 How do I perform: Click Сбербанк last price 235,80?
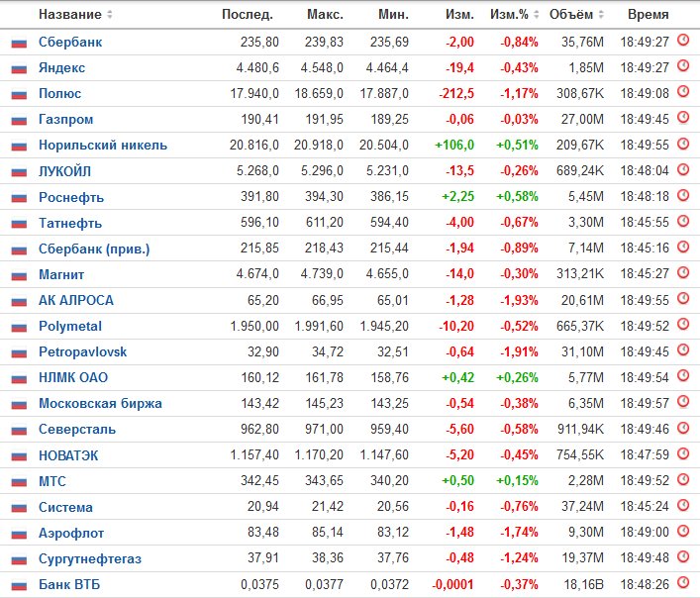pyautogui.click(x=259, y=42)
